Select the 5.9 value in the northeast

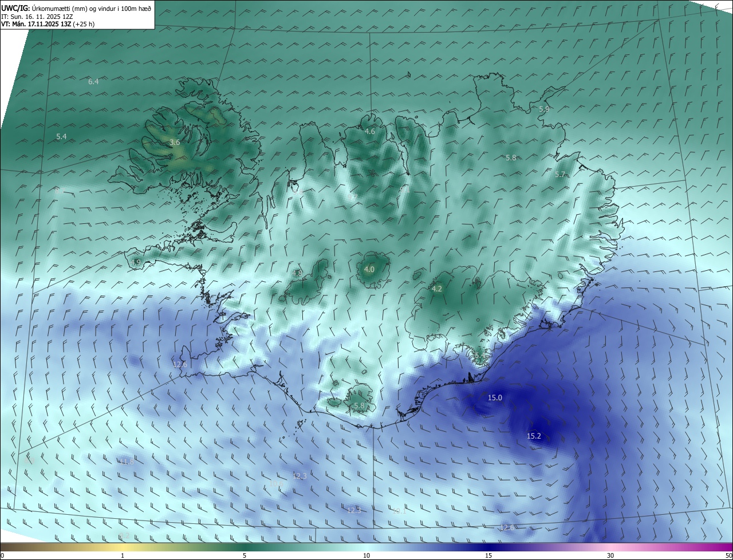tap(544, 109)
